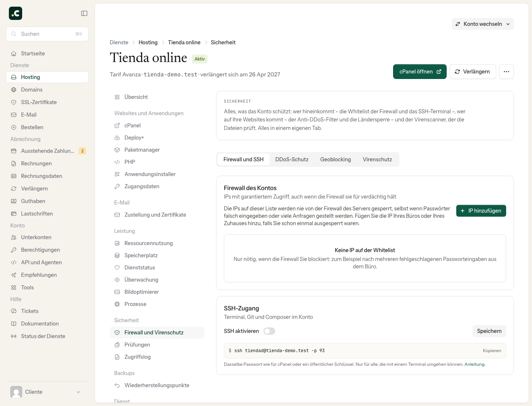
Task: Click the Status der Dienste signal icon
Action: point(14,336)
